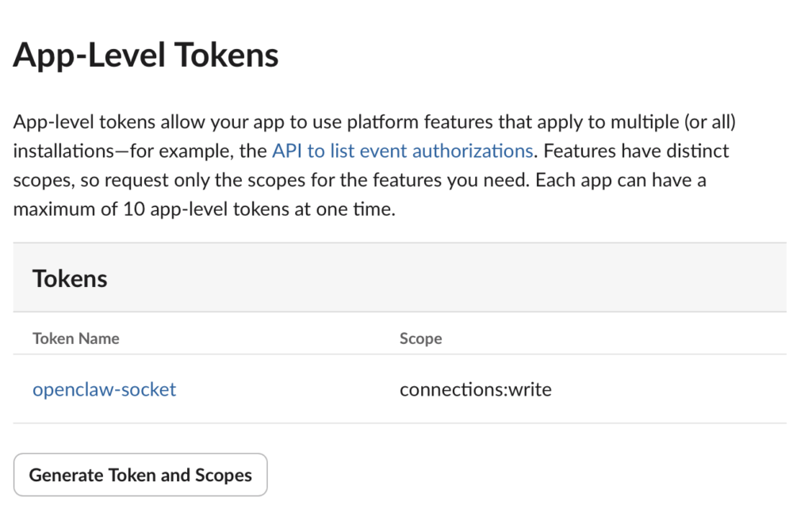Click the words 'Each app can have a'
The image size is (812, 528).
coord(620,181)
